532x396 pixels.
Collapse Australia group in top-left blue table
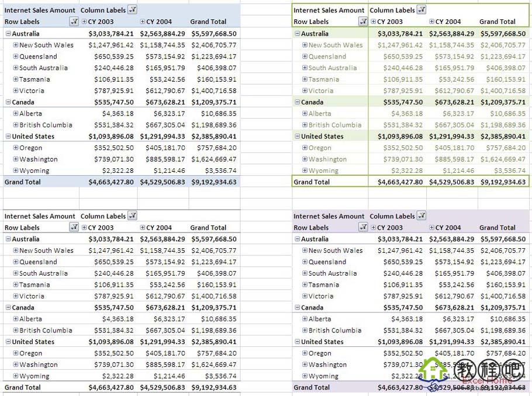[8, 33]
